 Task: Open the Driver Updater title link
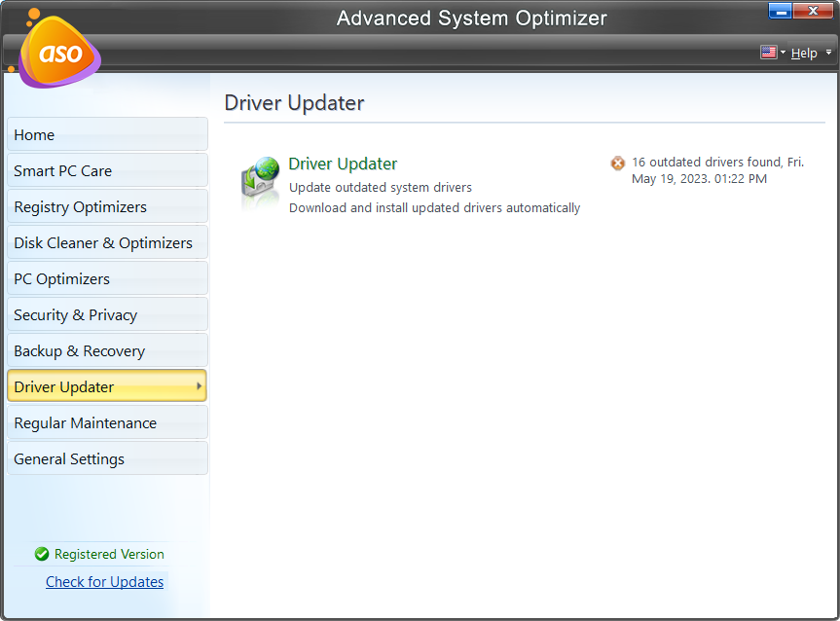[x=343, y=164]
